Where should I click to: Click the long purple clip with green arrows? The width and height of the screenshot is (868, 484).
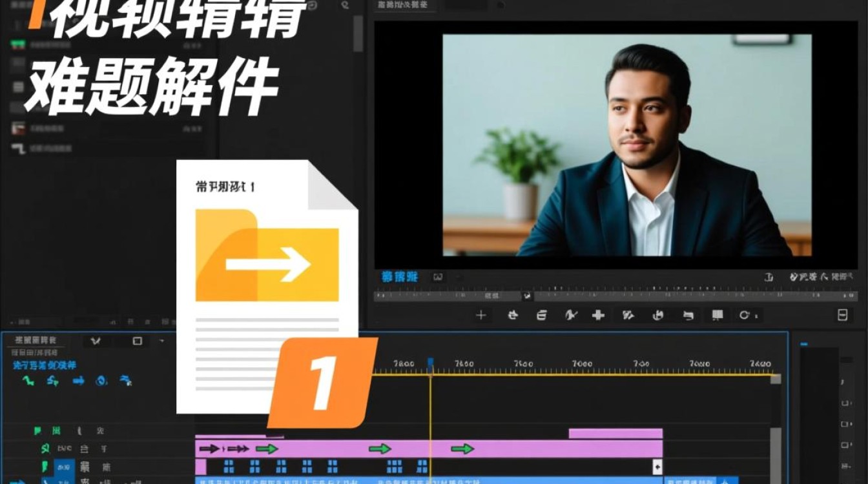429,449
